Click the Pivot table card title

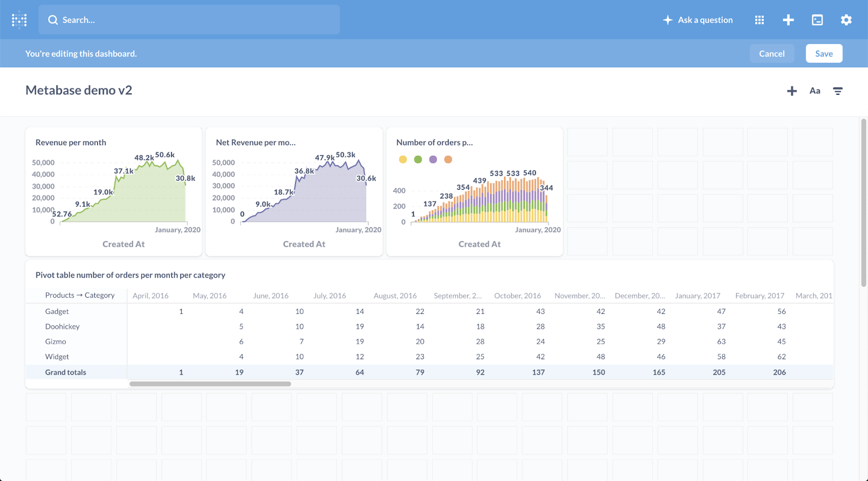click(130, 275)
